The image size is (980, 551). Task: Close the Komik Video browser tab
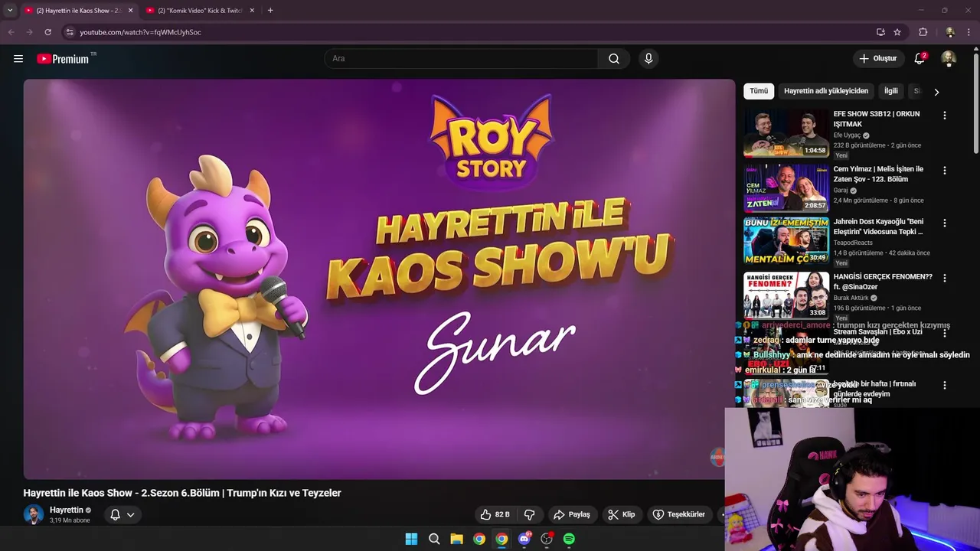point(252,11)
